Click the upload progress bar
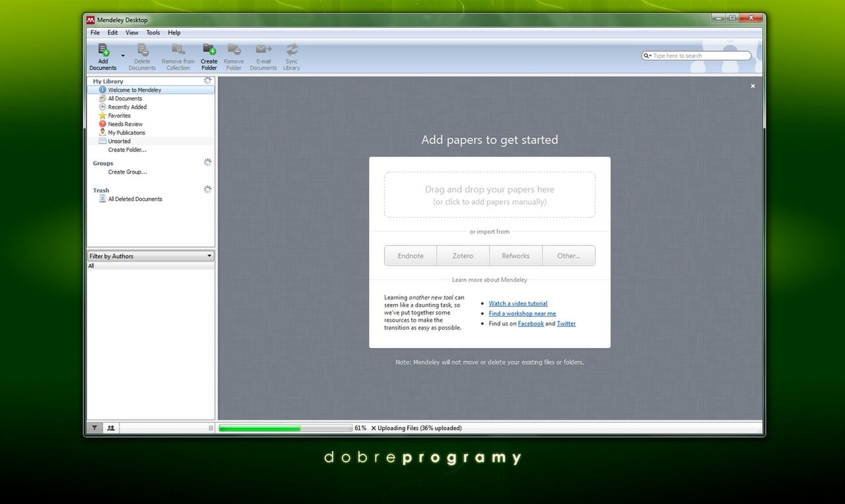This screenshot has width=845, height=504. (285, 428)
